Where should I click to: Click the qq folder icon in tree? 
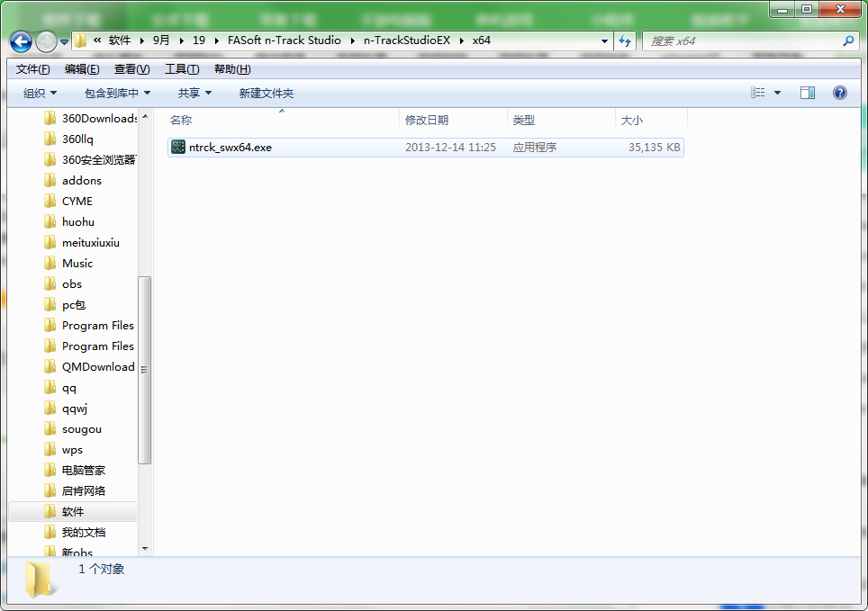[x=50, y=388]
